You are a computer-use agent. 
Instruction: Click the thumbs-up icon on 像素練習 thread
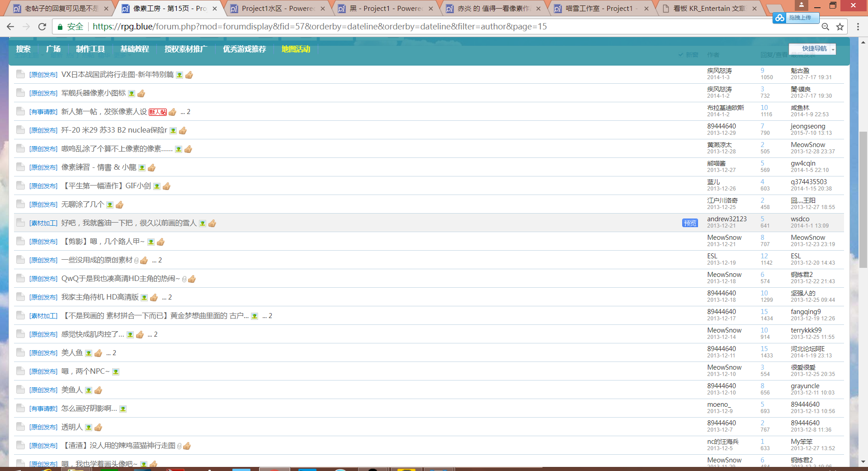coord(152,167)
